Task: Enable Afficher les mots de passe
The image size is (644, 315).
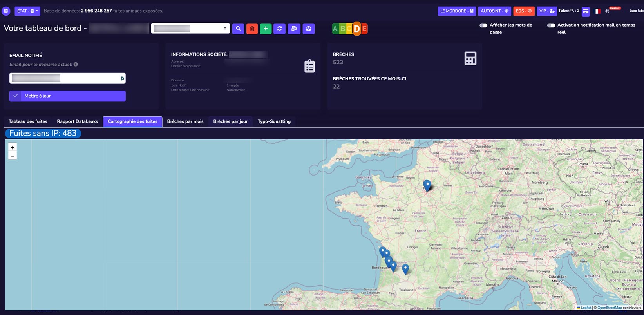Action: (x=483, y=25)
